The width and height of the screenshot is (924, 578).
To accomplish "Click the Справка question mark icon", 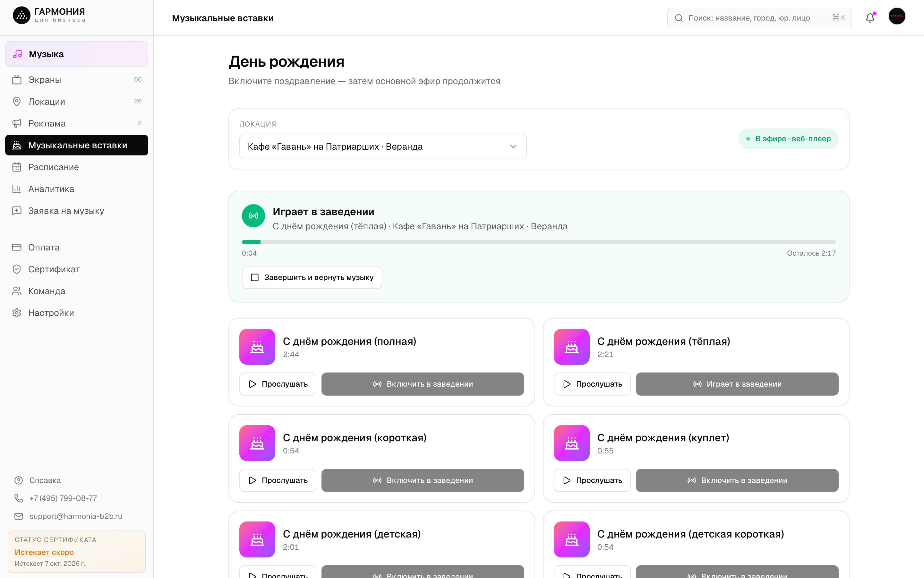I will coord(18,480).
